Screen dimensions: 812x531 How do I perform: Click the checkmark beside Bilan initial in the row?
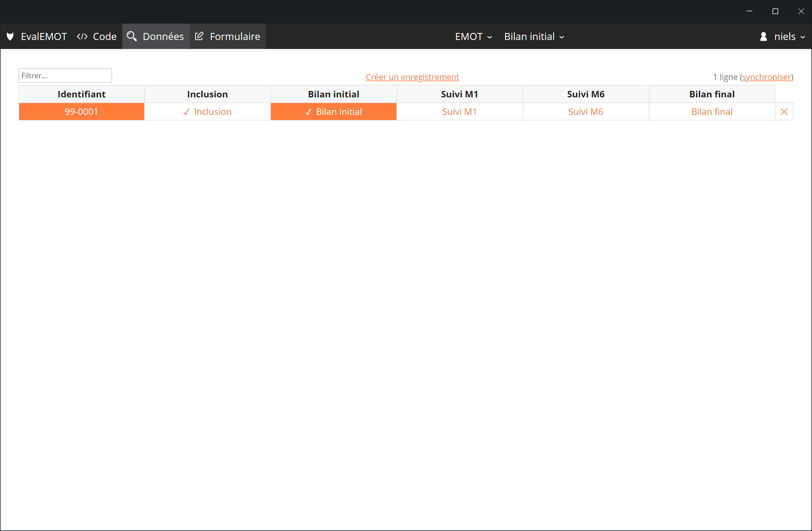308,112
